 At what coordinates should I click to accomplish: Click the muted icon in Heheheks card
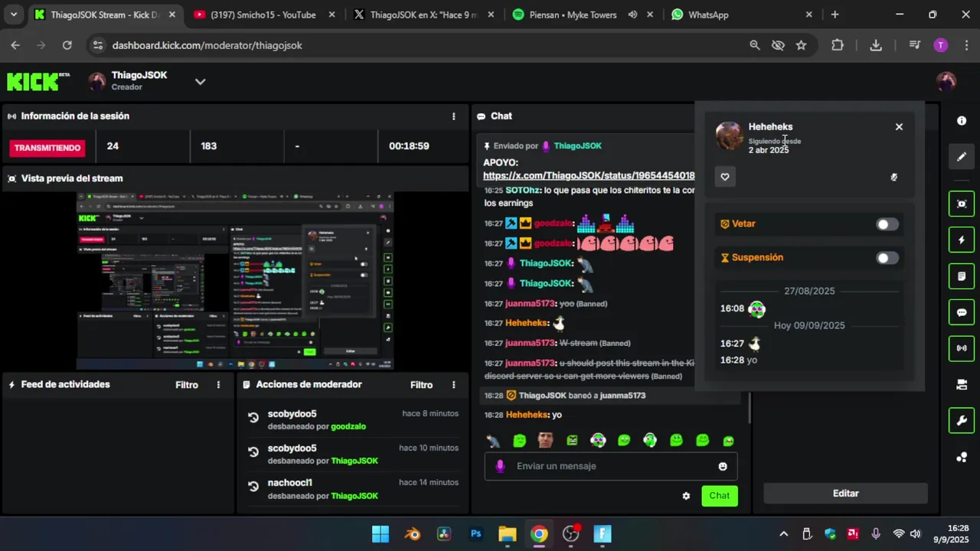893,177
